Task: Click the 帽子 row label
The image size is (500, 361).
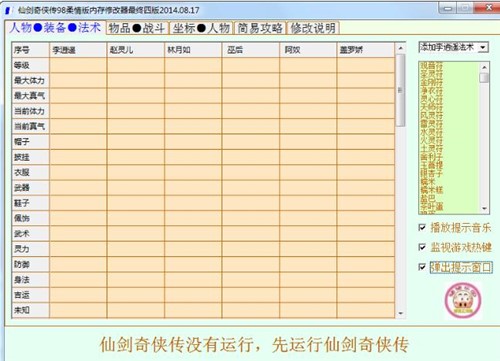Action: (30, 142)
